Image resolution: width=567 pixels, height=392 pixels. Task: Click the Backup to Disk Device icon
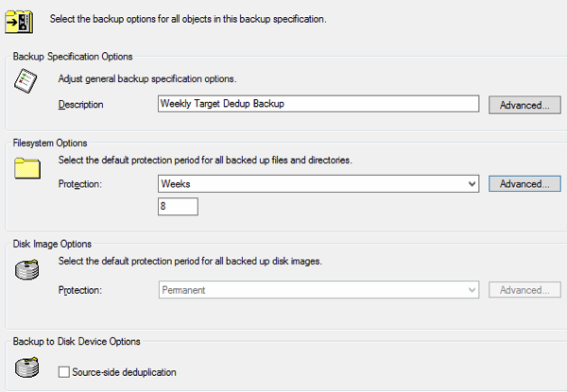pyautogui.click(x=27, y=366)
